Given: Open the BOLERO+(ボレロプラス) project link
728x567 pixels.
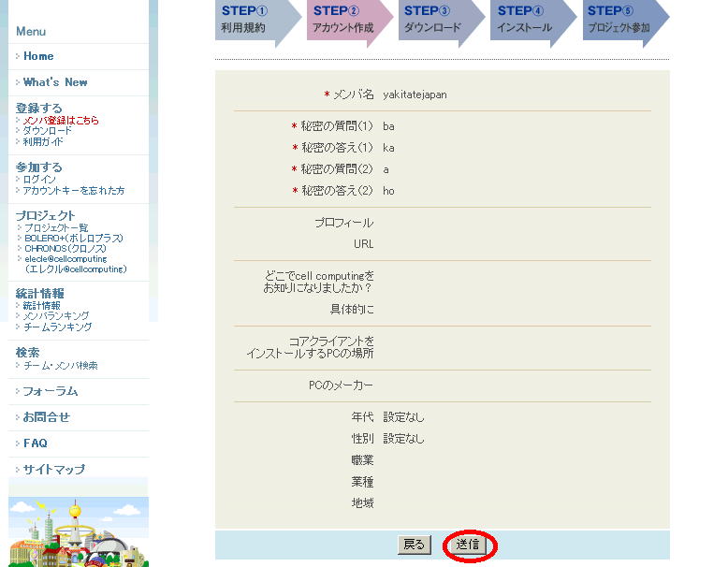Looking at the screenshot, I should click(74, 239).
